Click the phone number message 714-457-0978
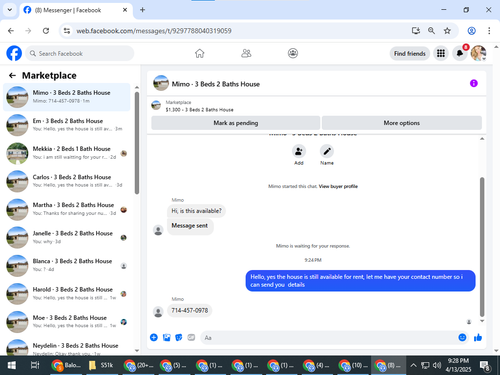The image size is (500, 375). click(x=190, y=311)
